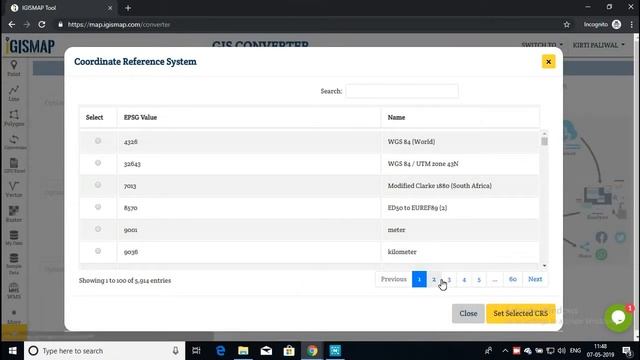Reload the page with the refresh icon

click(x=42, y=24)
